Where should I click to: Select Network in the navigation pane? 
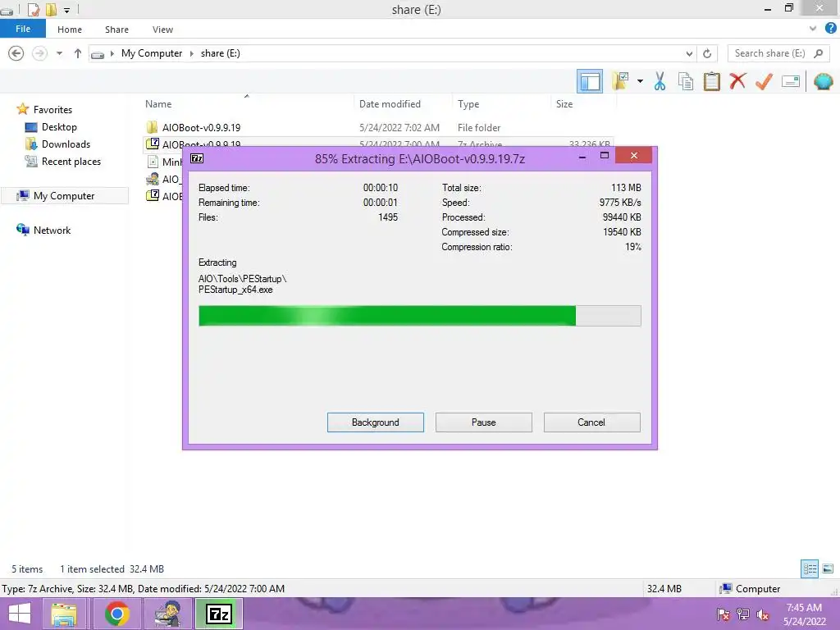click(x=52, y=230)
